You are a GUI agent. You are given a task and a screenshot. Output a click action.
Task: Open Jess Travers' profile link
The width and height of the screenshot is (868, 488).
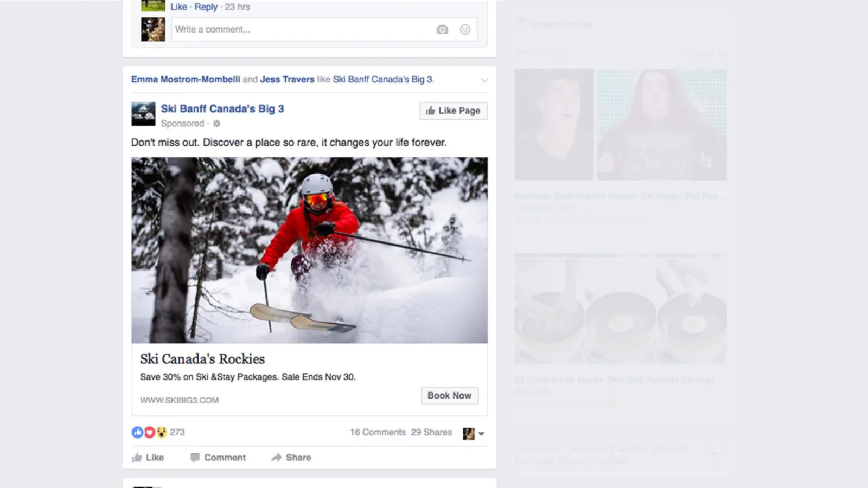[287, 79]
